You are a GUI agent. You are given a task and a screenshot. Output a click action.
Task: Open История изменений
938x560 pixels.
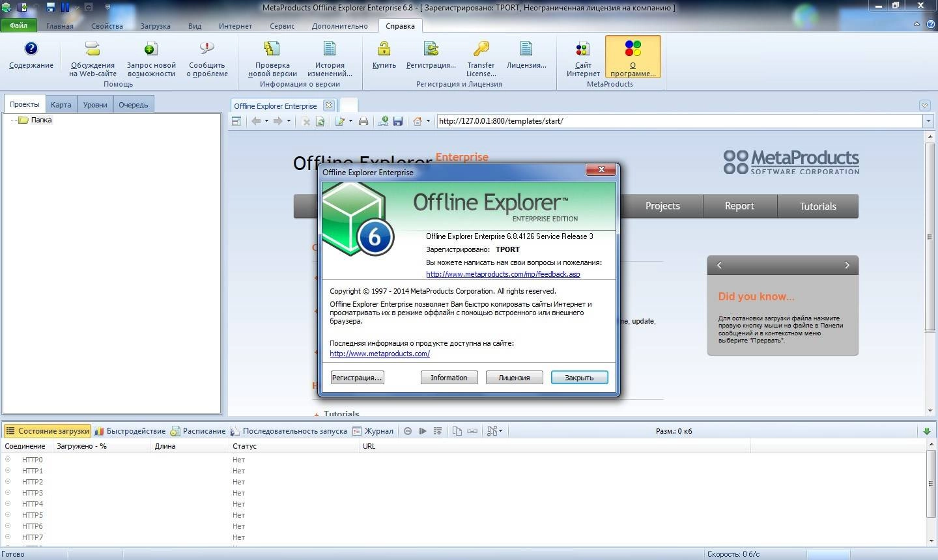pyautogui.click(x=330, y=58)
